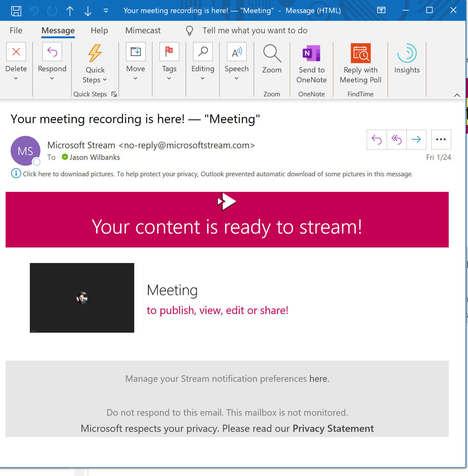468x476 pixels.
Task: Click recipient Jason Wilbanks
Action: [x=95, y=157]
